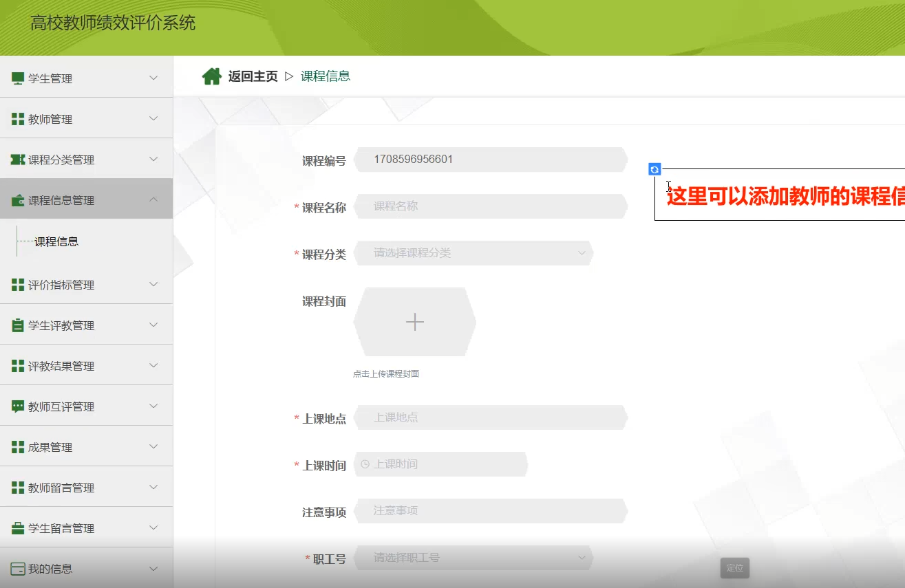
Task: Click the 教师互评管理 chat icon
Action: tap(17, 406)
